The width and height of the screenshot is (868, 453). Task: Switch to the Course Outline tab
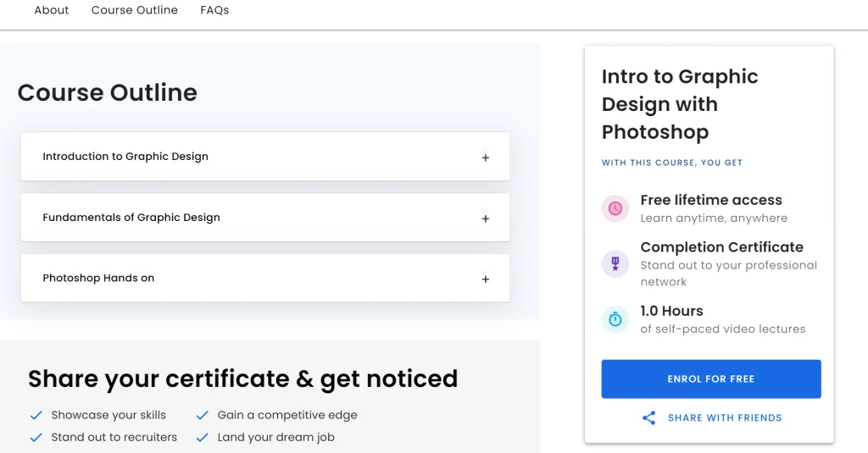pos(135,10)
